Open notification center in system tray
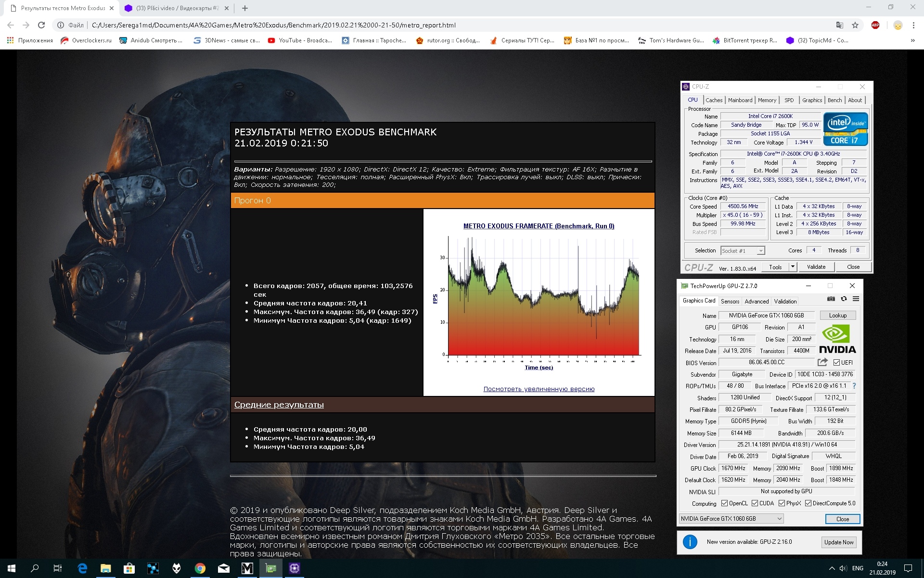Screen dimensions: 924x578 coord(908,568)
